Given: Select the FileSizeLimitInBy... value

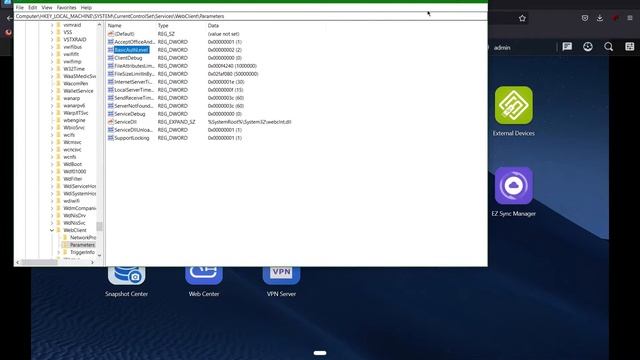Looking at the screenshot, I should pyautogui.click(x=134, y=74).
